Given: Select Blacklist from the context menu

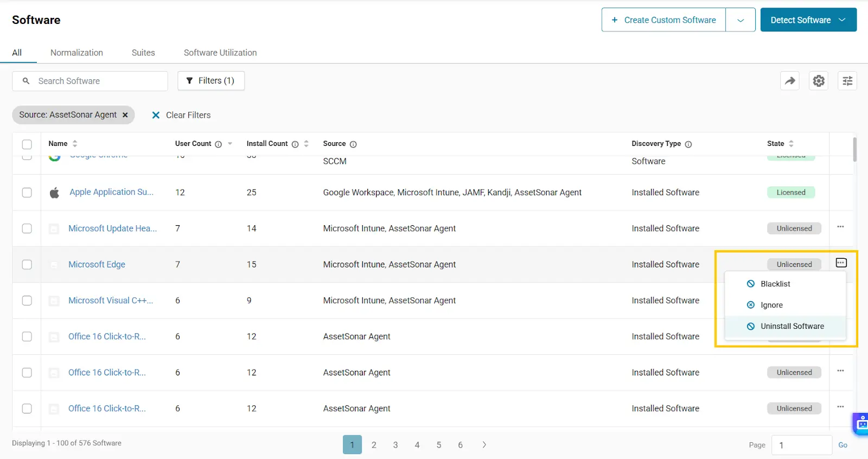Looking at the screenshot, I should (x=786, y=284).
